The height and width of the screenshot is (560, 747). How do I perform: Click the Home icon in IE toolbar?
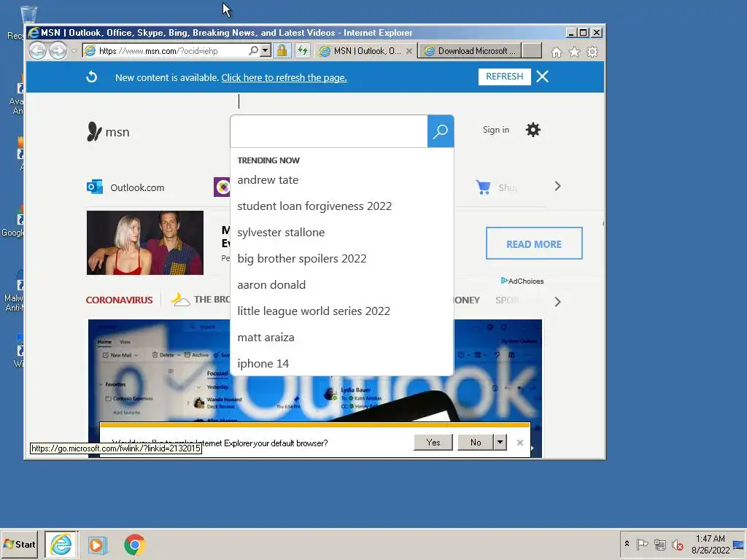[556, 52]
